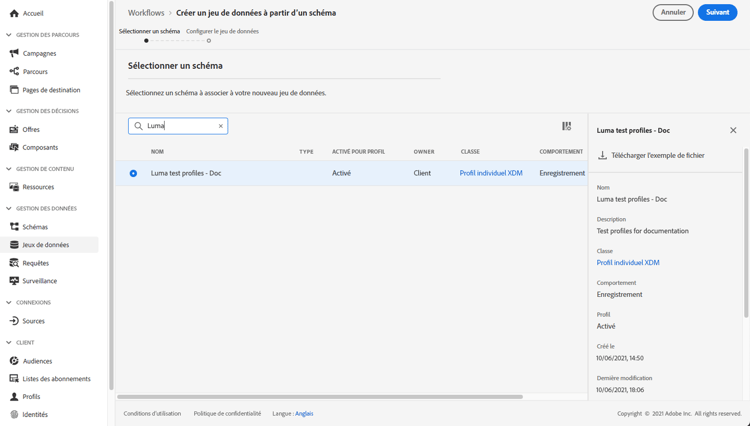Click the search magnifier icon
Screen dimensions: 750x426
[x=138, y=126]
